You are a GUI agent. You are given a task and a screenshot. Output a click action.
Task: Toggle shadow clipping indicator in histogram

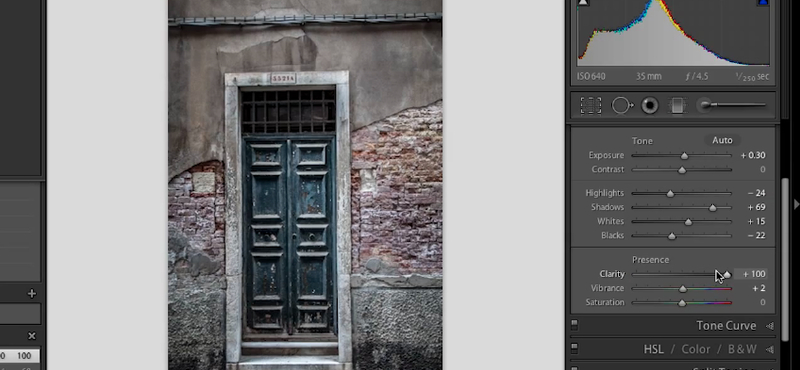pyautogui.click(x=583, y=3)
